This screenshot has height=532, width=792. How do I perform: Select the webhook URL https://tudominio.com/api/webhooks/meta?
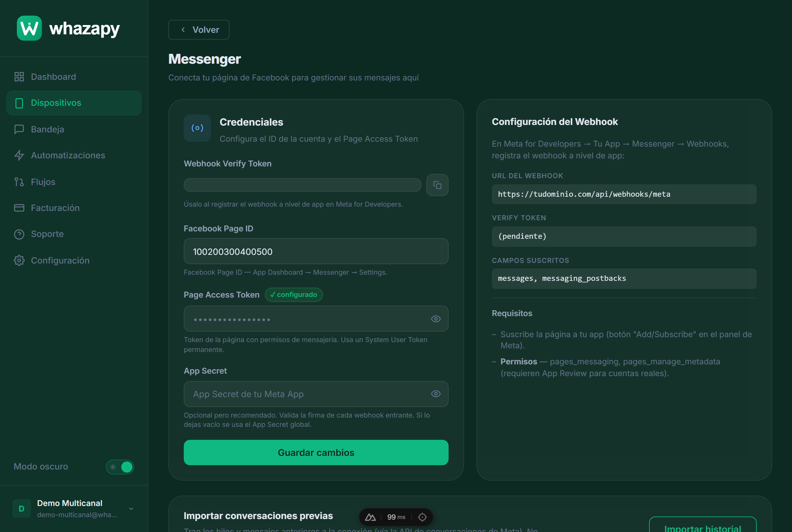coord(624,195)
